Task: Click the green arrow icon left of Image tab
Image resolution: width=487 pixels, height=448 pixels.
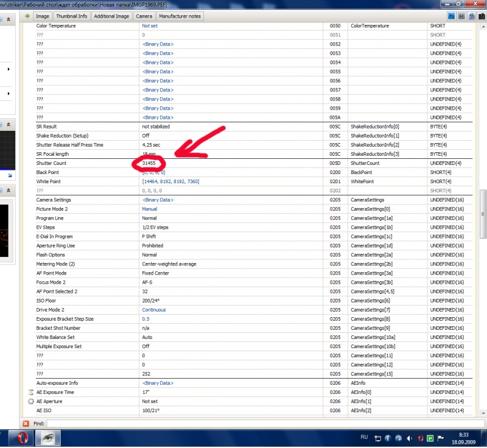Action: 27,16
